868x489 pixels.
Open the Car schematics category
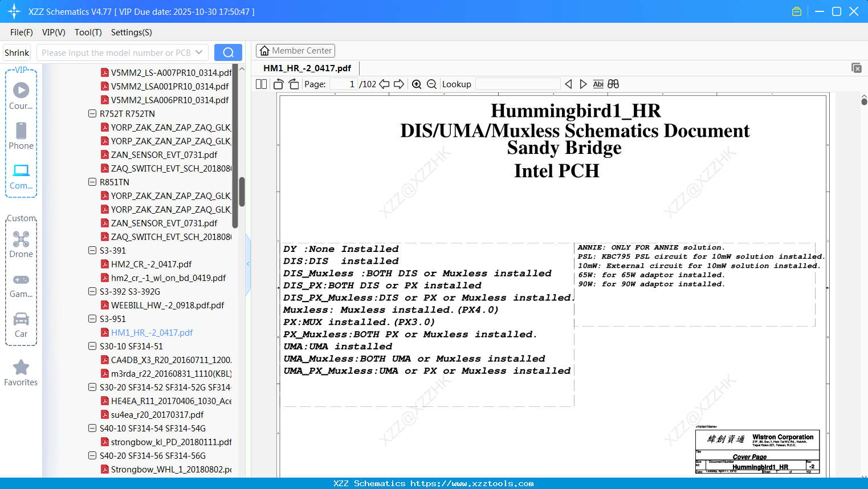coord(21,324)
